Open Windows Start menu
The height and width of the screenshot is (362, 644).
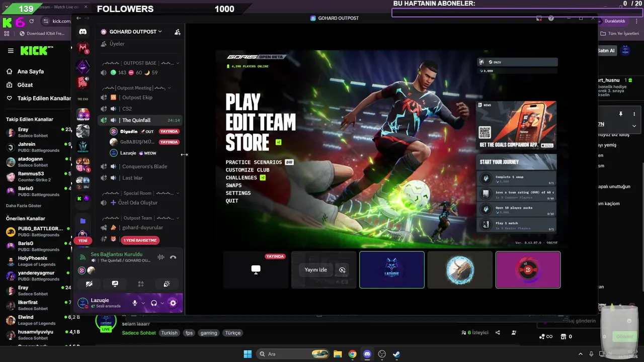(x=248, y=354)
